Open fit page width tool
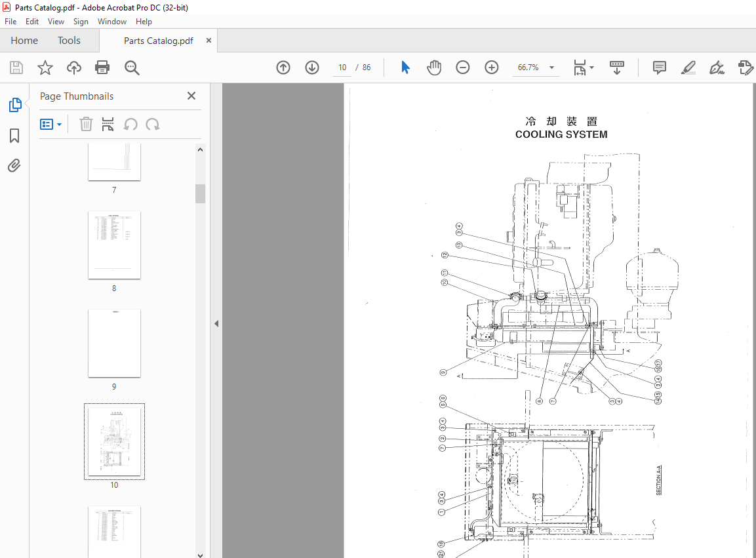This screenshot has height=558, width=756. tap(580, 68)
